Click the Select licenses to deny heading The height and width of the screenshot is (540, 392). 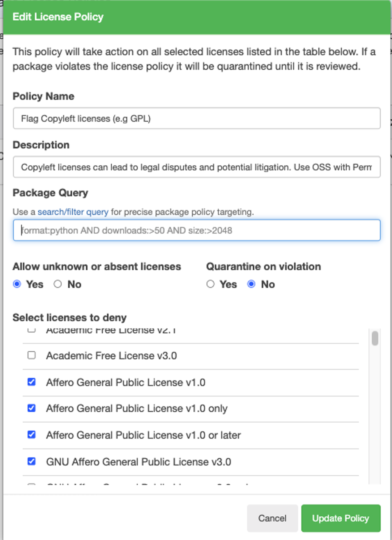(69, 318)
